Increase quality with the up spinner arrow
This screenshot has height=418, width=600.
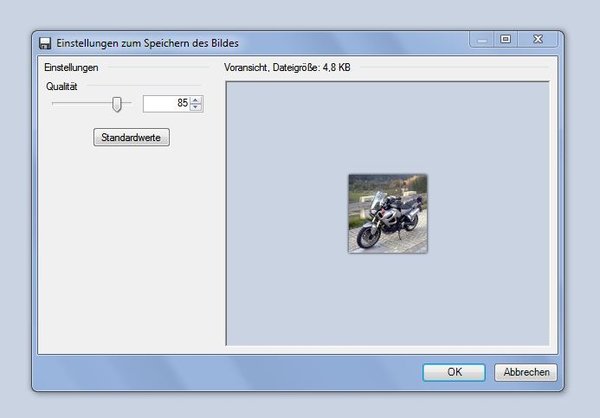(196, 99)
